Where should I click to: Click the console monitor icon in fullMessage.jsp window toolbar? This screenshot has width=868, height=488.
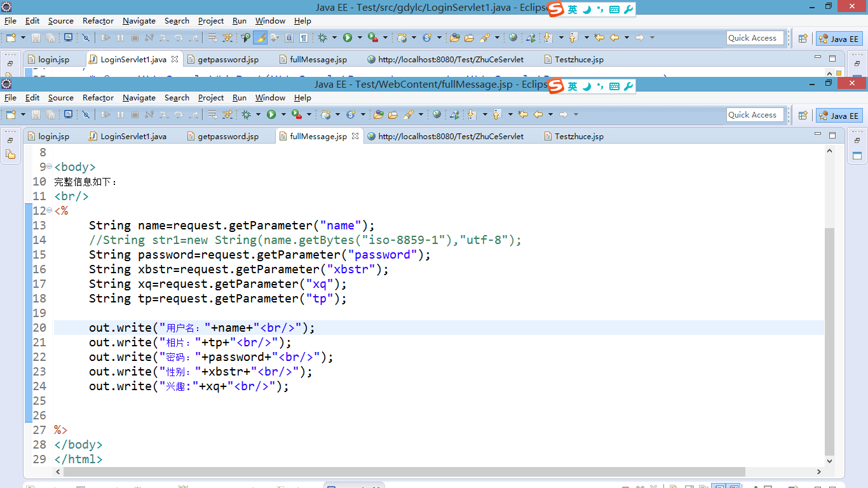point(68,114)
